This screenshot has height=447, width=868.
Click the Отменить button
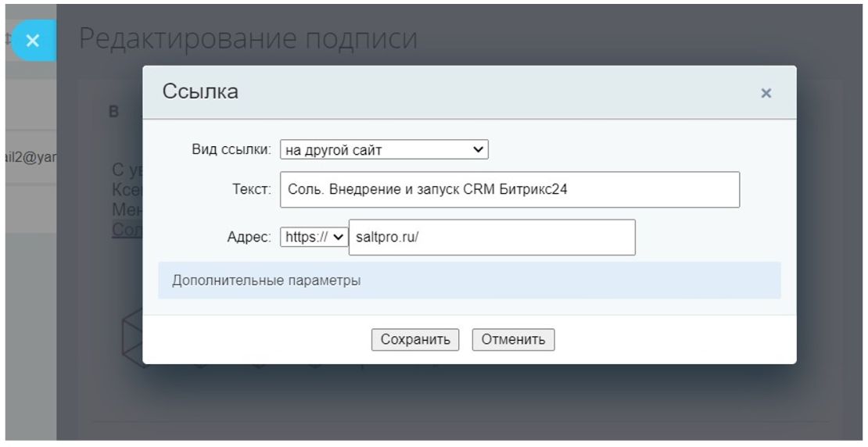point(513,340)
